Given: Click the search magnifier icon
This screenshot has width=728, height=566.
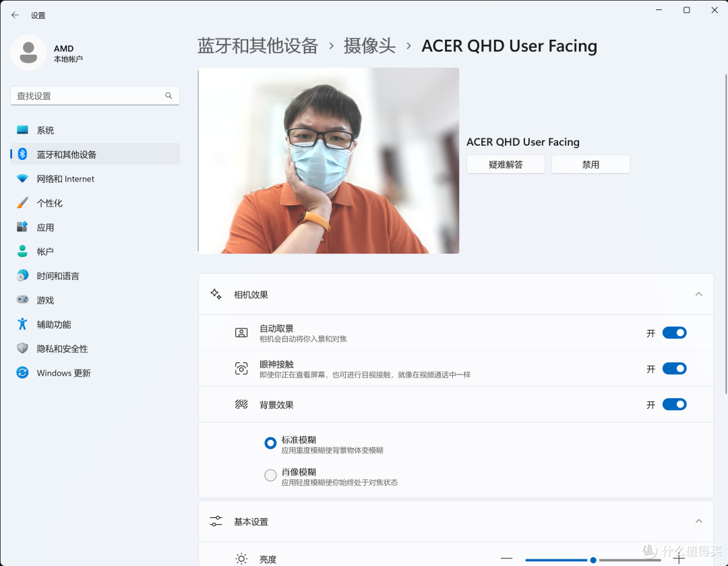Looking at the screenshot, I should click(x=169, y=95).
